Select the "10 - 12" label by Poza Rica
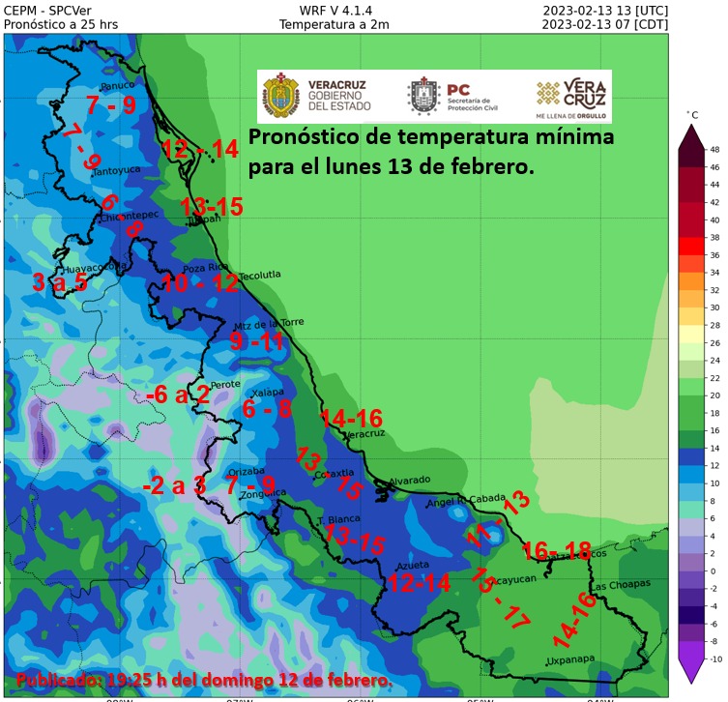 [200, 283]
